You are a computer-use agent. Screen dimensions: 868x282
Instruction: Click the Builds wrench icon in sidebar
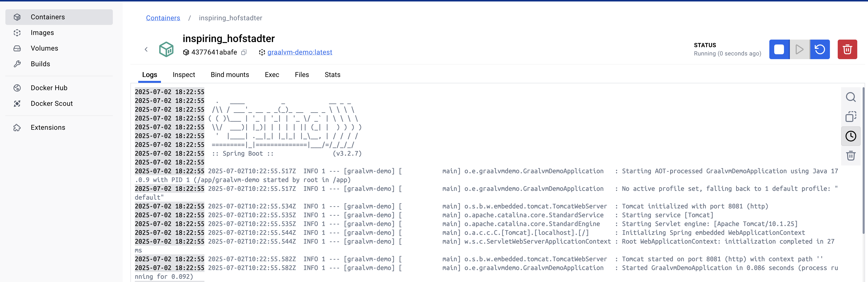pyautogui.click(x=17, y=64)
